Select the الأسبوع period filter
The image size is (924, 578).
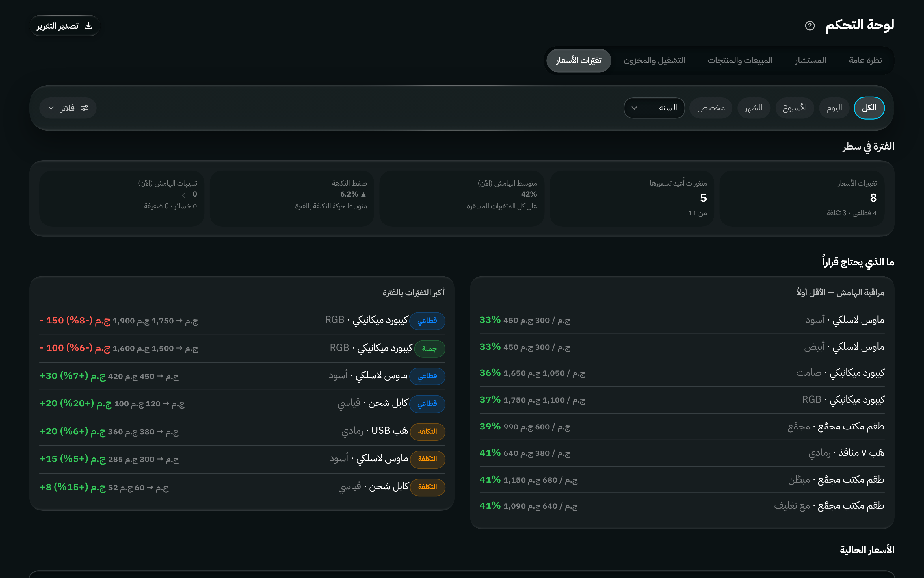pos(795,108)
